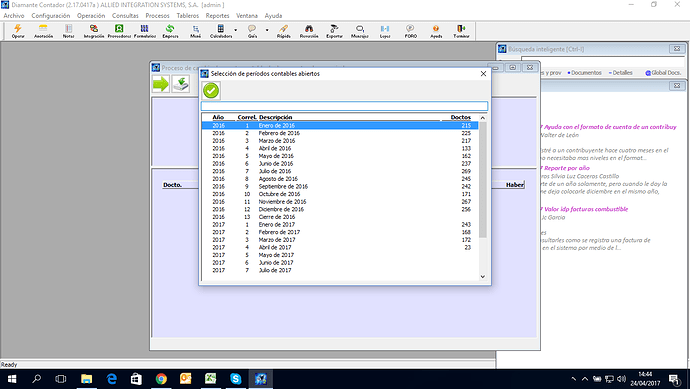Select the Detalles filter in search panel

(620, 73)
